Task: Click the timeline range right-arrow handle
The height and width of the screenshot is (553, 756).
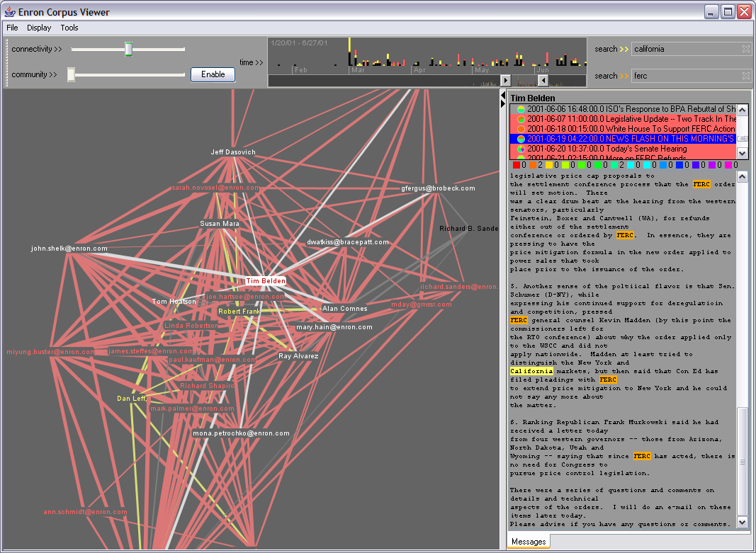Action: (x=505, y=81)
